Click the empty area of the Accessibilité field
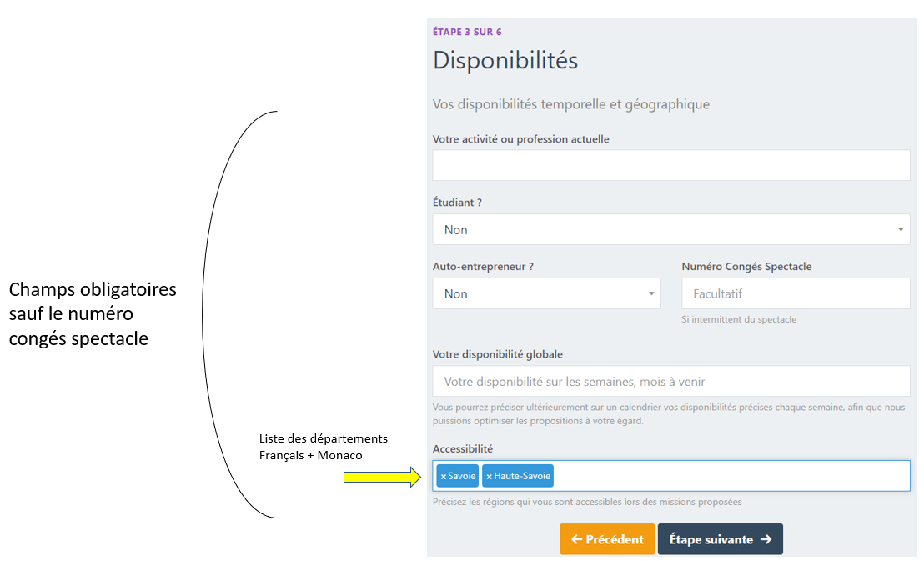 click(726, 476)
